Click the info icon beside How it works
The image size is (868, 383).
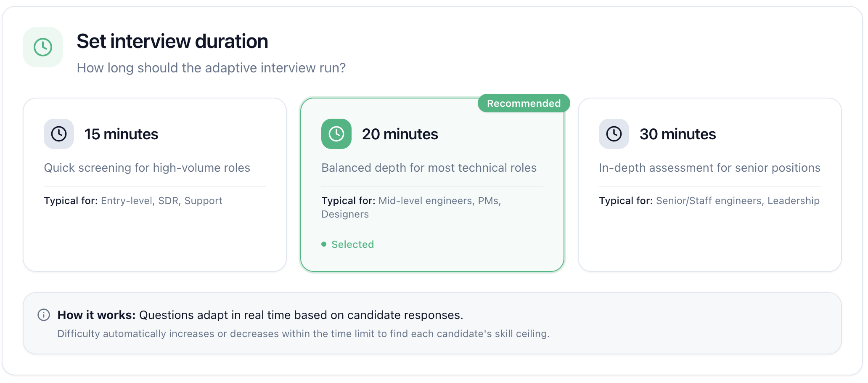pos(44,315)
